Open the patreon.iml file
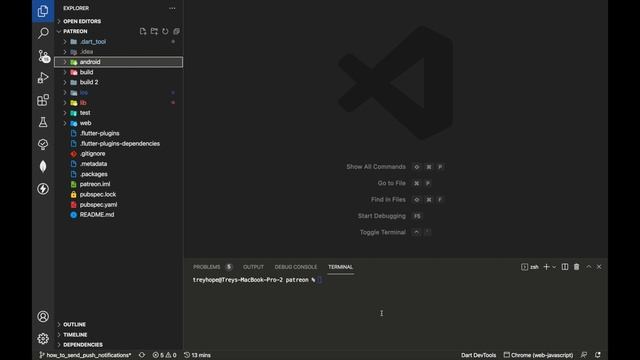The width and height of the screenshot is (640, 360). pos(118,184)
